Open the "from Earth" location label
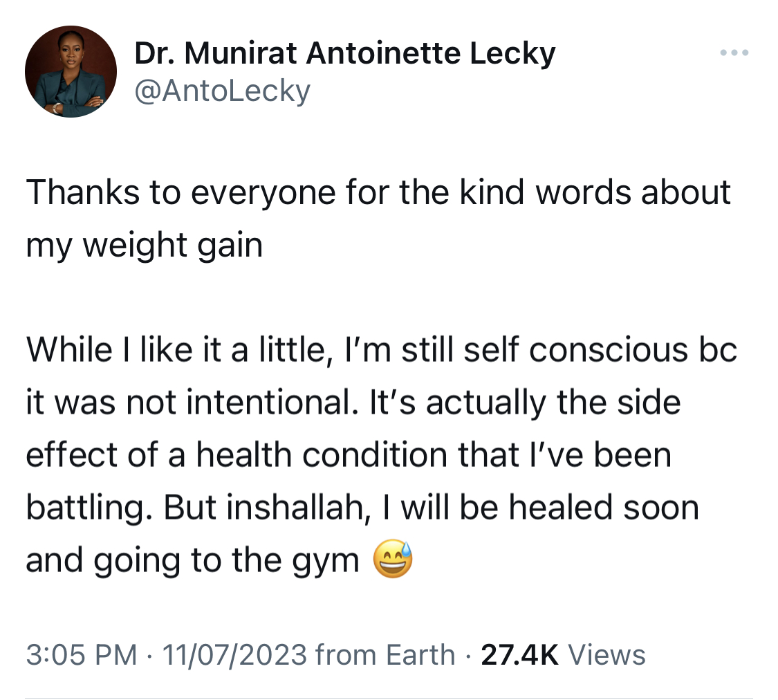The height and width of the screenshot is (700, 778). coord(385,654)
